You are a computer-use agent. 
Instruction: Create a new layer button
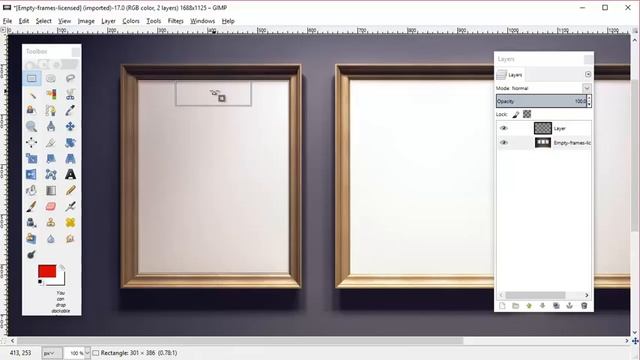pyautogui.click(x=502, y=306)
